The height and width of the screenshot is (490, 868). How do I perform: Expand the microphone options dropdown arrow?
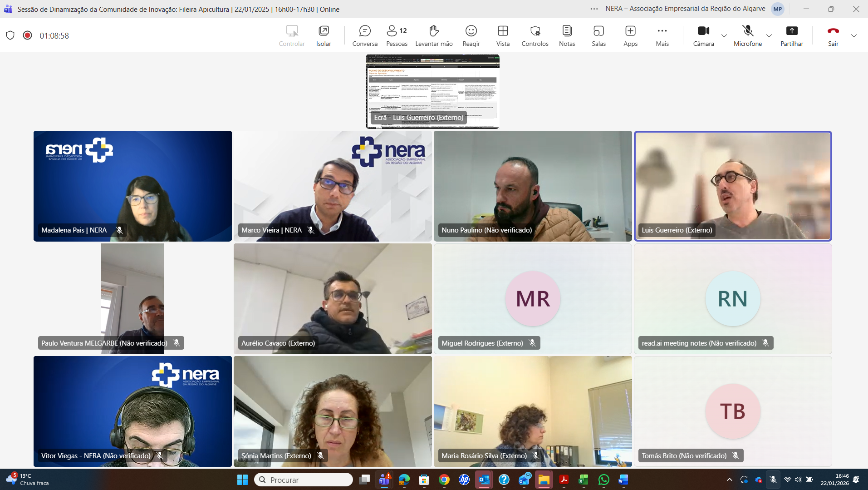point(769,35)
